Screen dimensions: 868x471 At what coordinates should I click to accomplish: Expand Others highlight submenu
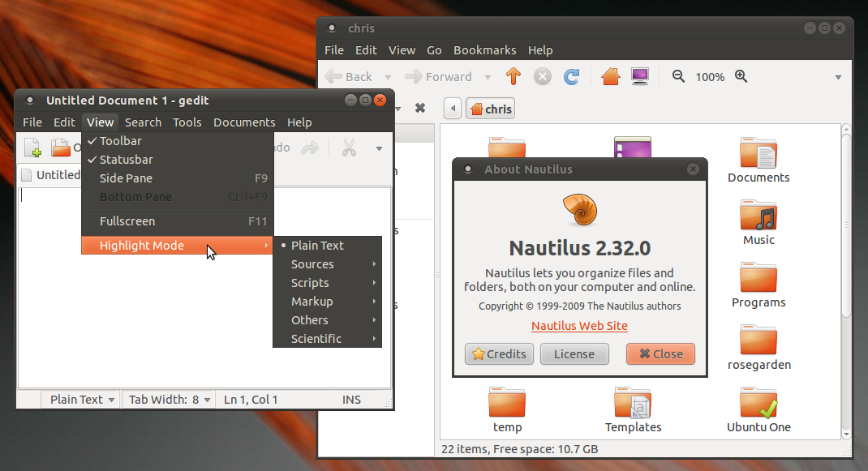327,320
